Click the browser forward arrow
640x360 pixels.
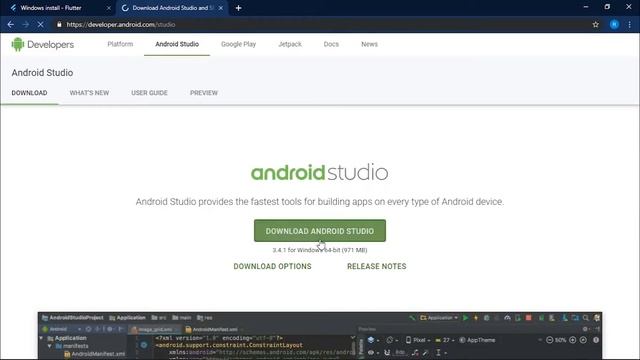click(x=26, y=24)
